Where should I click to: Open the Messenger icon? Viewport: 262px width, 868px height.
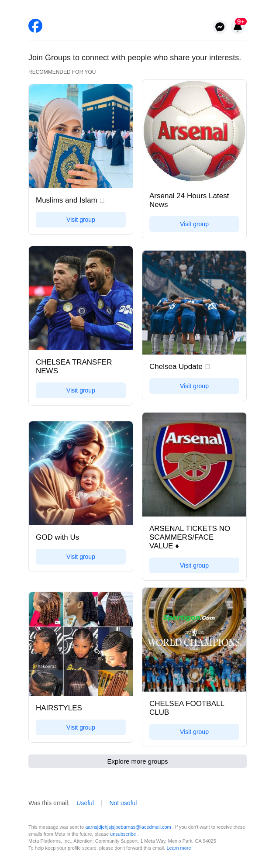coord(220,27)
